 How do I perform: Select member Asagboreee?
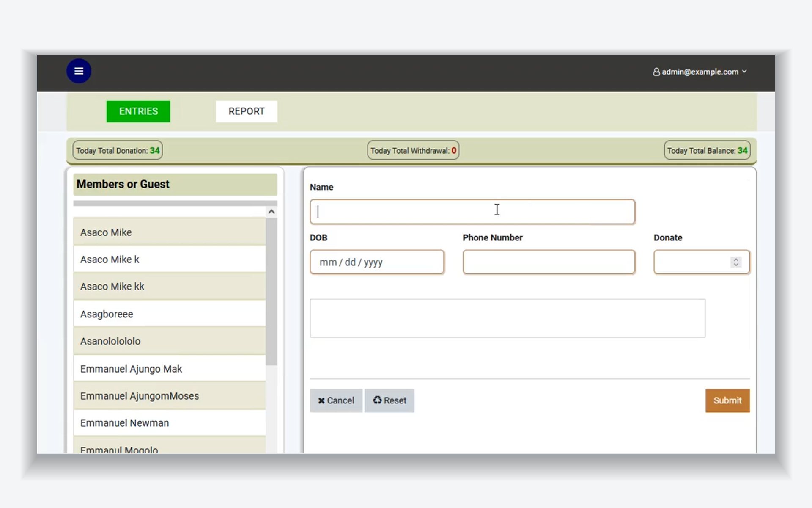(x=170, y=314)
